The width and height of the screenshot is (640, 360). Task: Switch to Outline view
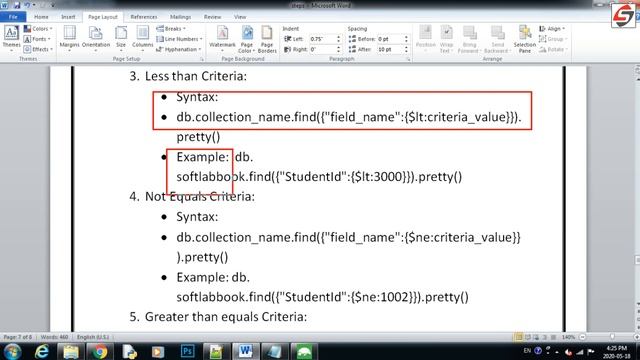[x=544, y=337]
